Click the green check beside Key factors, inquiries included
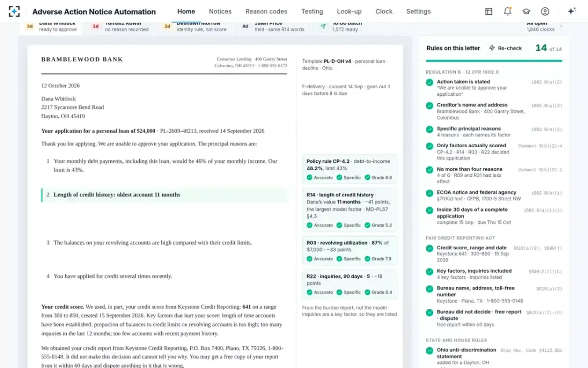This screenshot has height=368, width=588. (430, 271)
